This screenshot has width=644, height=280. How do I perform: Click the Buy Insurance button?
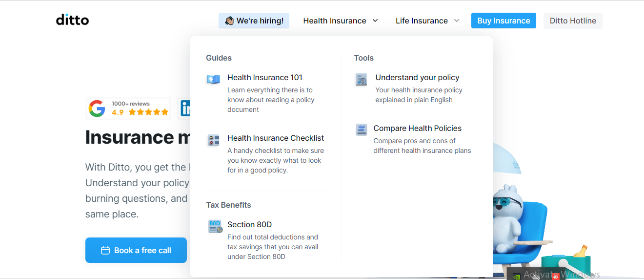[503, 21]
